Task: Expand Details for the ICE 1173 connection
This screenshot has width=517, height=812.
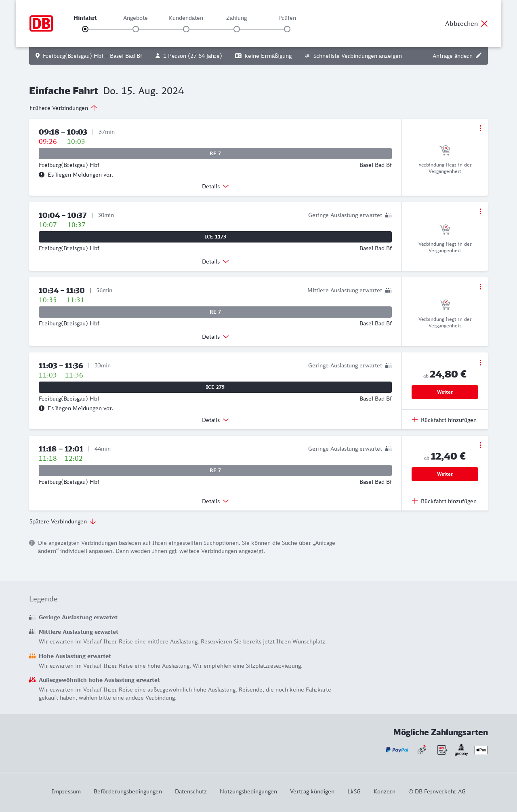Action: [x=215, y=262]
